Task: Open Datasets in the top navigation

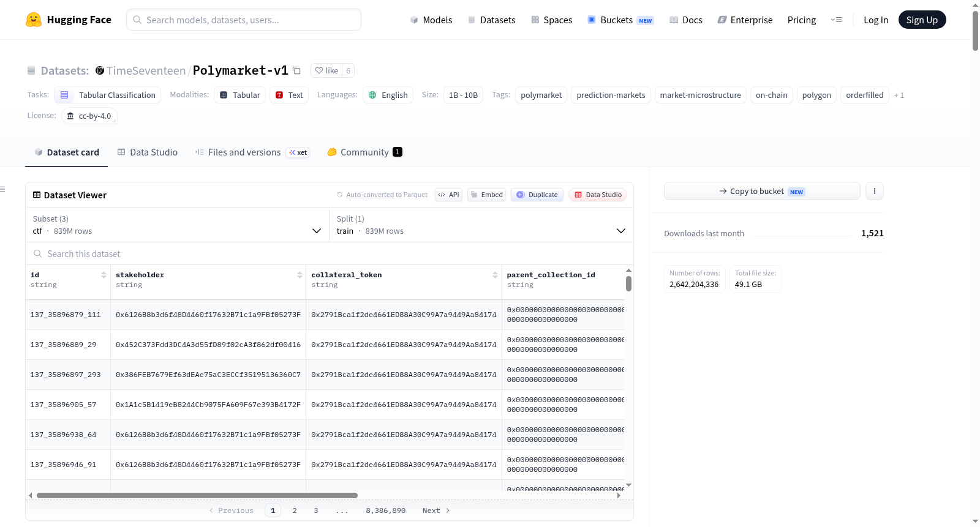Action: pyautogui.click(x=491, y=20)
